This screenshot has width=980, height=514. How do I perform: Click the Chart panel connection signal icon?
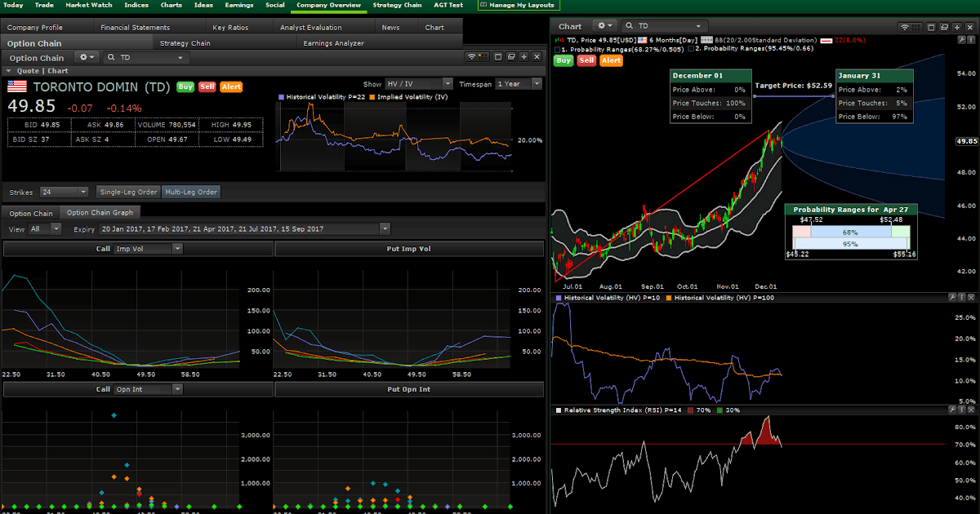click(x=905, y=27)
